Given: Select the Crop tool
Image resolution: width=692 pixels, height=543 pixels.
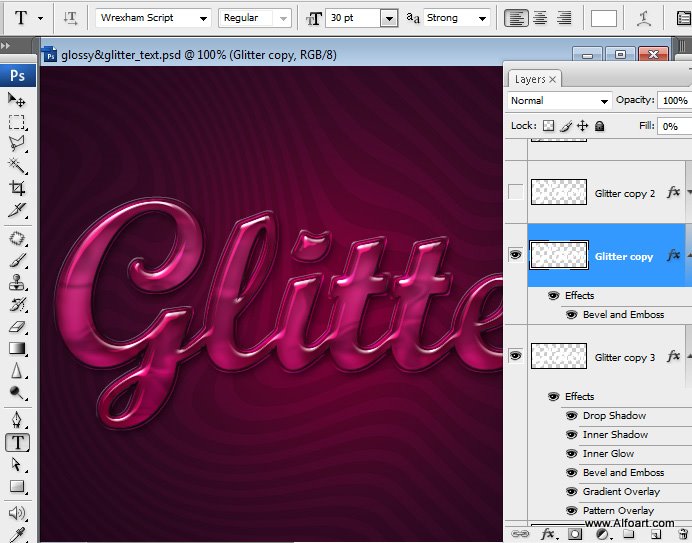Looking at the screenshot, I should click(17, 187).
